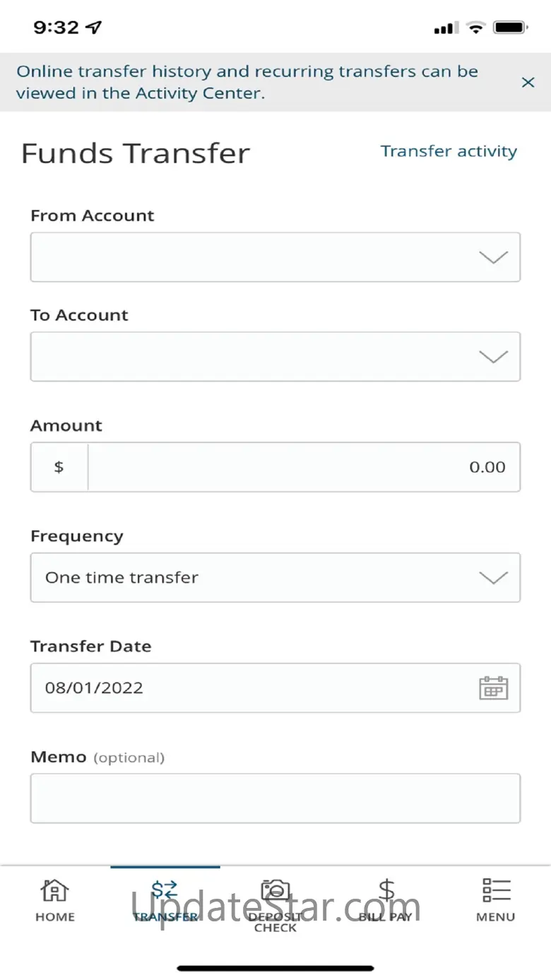Tap the Transfer arrows icon

(x=165, y=890)
